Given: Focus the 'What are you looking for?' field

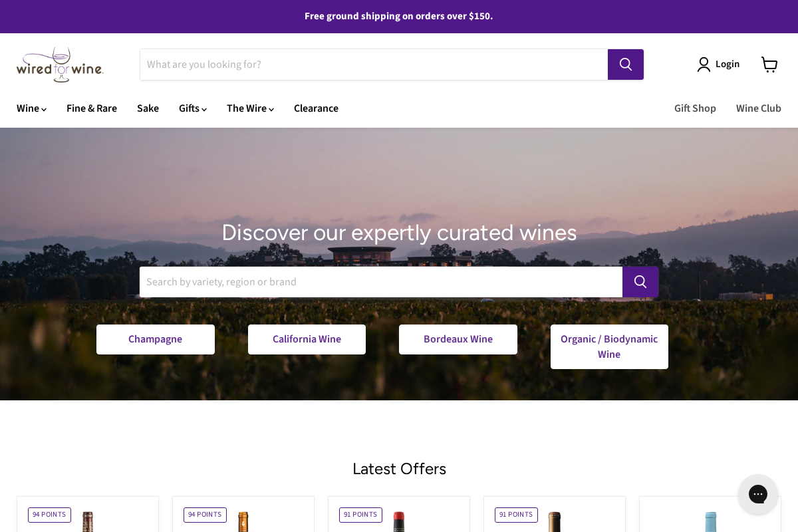Looking at the screenshot, I should pos(373,65).
